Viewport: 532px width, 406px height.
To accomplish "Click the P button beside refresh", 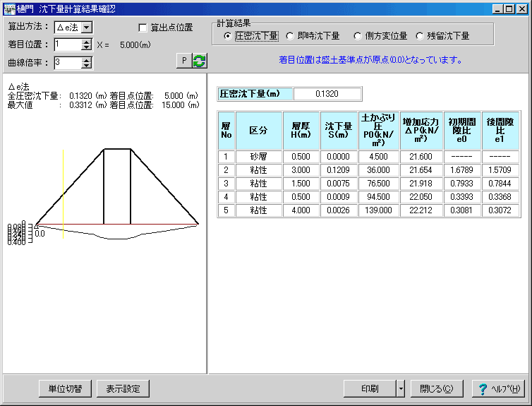I will click(x=184, y=61).
